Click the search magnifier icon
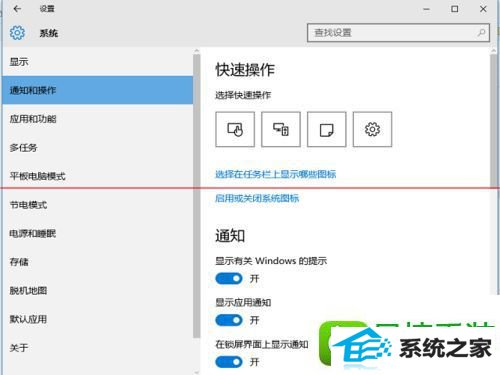The image size is (500, 375). click(x=481, y=32)
